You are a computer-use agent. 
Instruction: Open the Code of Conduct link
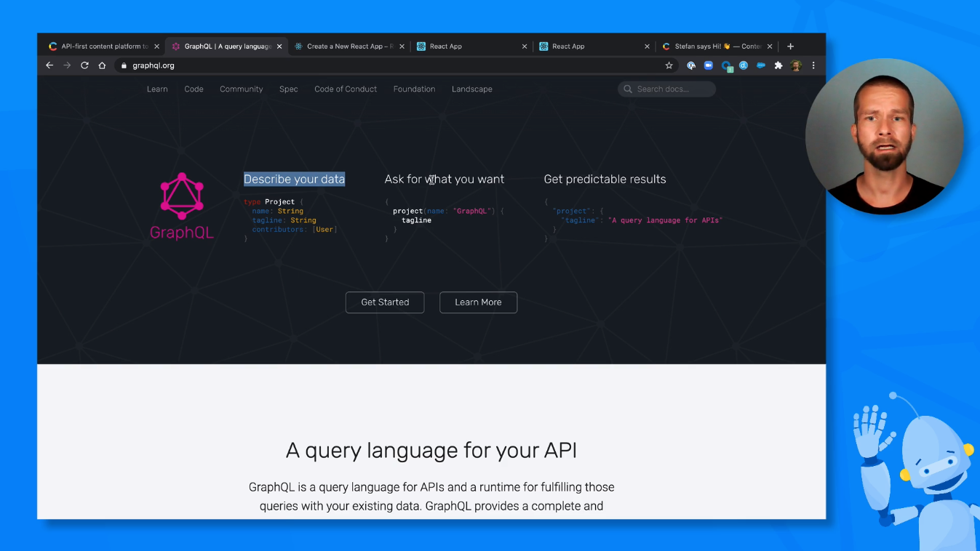pyautogui.click(x=346, y=89)
